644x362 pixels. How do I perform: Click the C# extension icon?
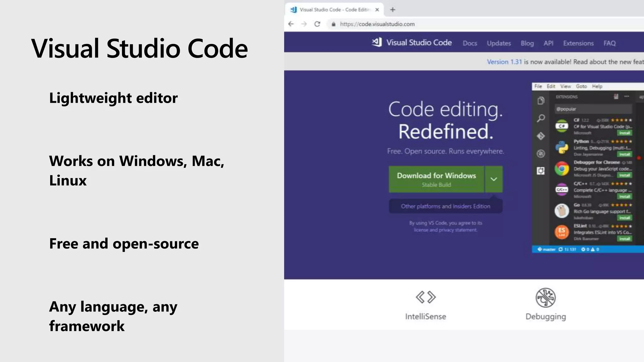562,126
